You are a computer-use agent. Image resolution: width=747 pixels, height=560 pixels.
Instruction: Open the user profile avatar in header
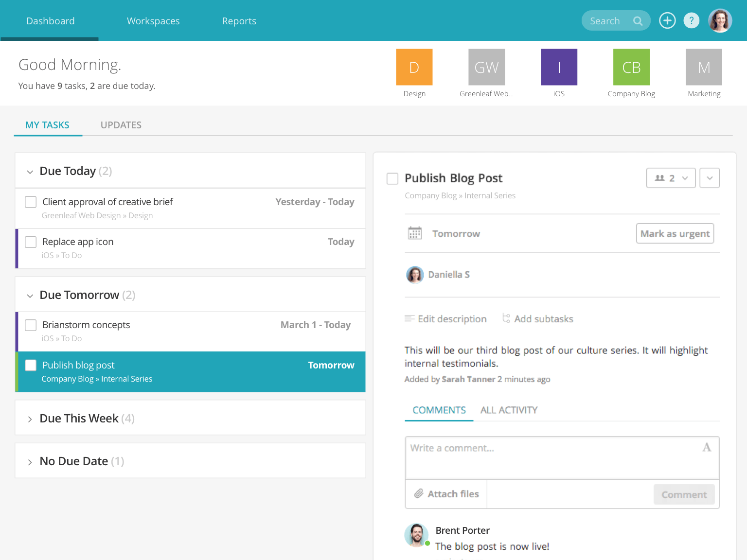(x=720, y=20)
